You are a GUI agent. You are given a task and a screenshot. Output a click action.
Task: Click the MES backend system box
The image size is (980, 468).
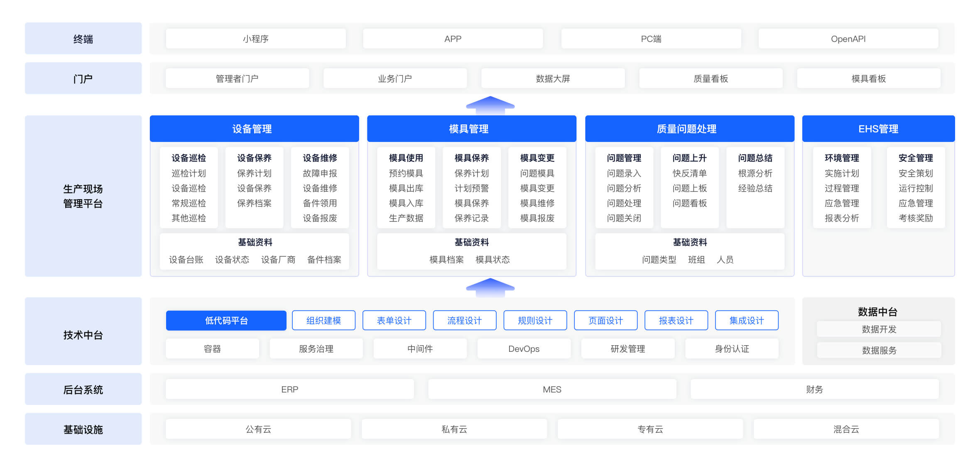click(x=552, y=389)
